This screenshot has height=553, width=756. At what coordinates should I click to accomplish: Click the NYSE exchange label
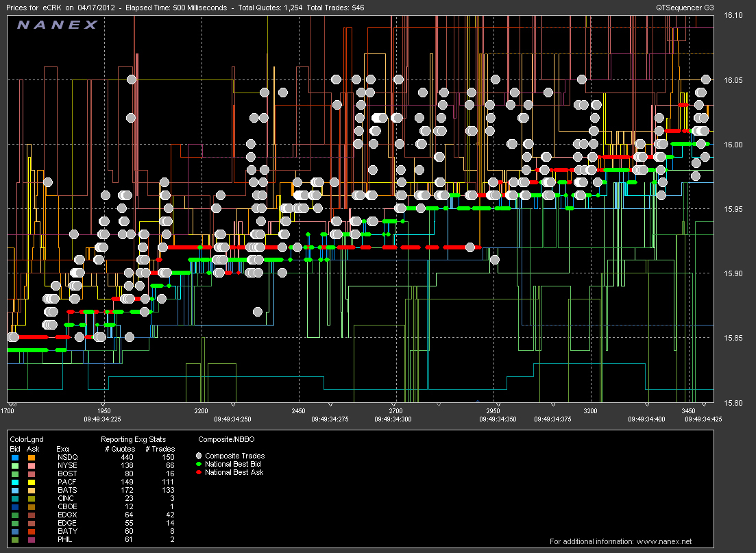(x=67, y=465)
